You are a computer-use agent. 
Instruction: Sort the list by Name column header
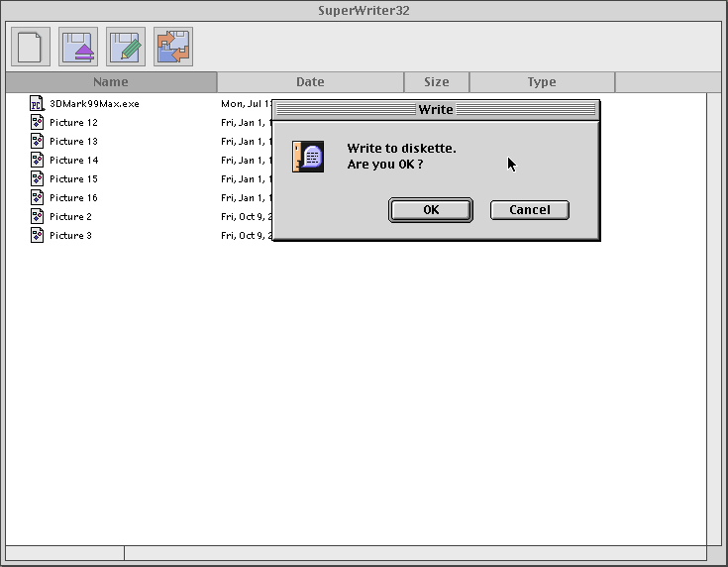111,82
